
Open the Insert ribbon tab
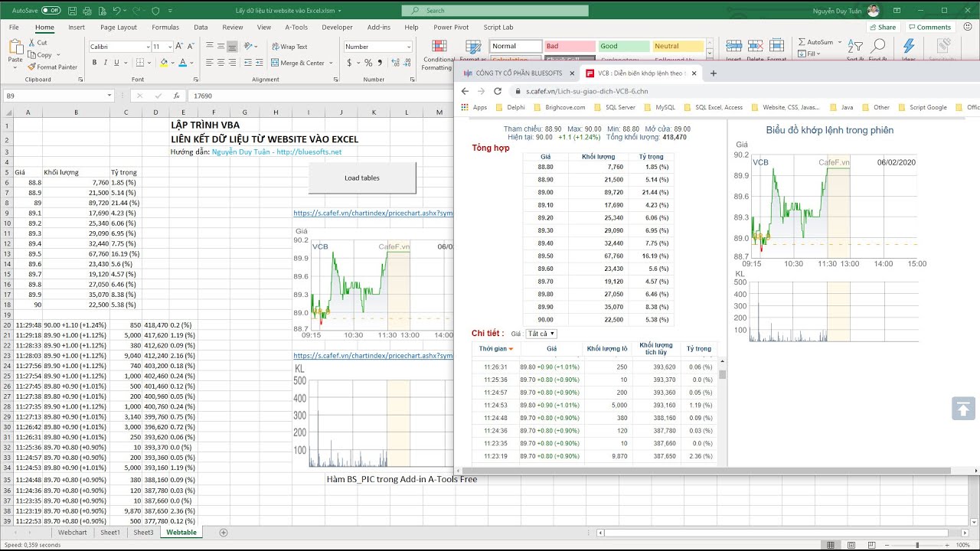pos(77,28)
